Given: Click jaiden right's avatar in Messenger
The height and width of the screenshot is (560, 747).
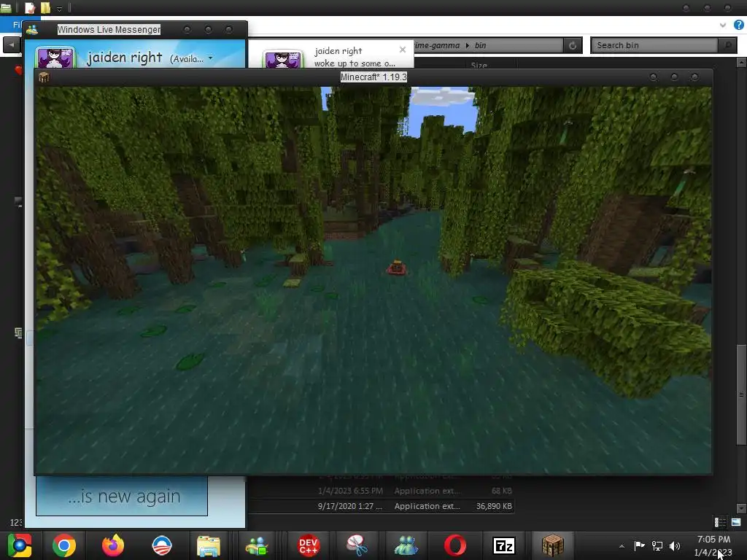Looking at the screenshot, I should click(x=55, y=58).
